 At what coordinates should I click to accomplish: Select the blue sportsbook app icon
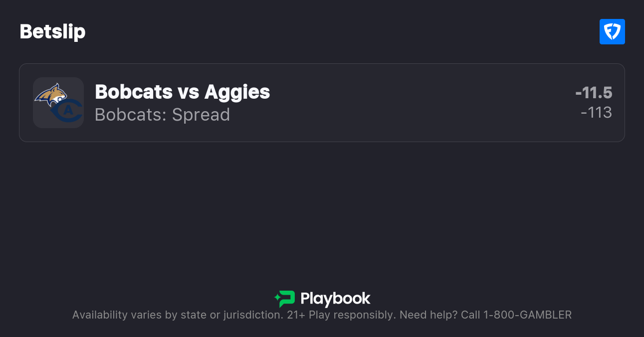pyautogui.click(x=612, y=31)
